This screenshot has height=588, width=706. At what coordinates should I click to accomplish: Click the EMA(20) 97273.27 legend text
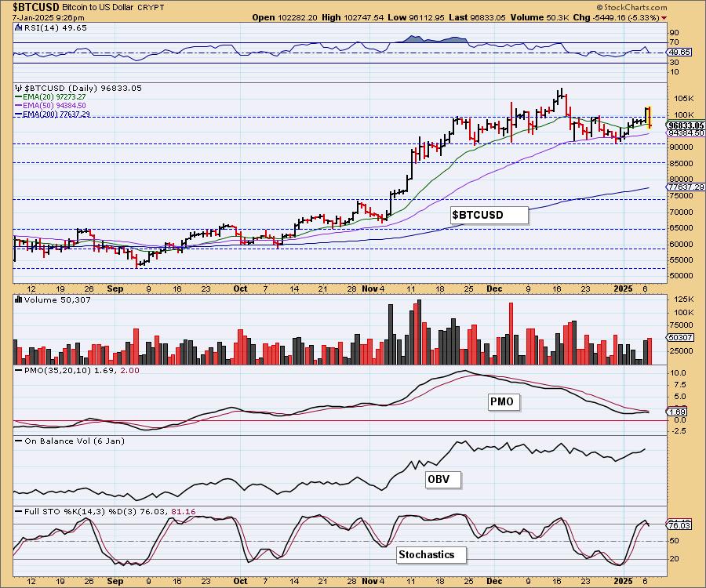pos(54,97)
